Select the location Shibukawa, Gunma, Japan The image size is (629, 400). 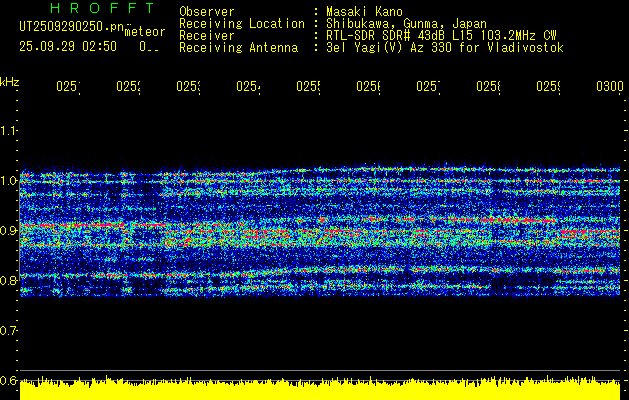(x=406, y=24)
